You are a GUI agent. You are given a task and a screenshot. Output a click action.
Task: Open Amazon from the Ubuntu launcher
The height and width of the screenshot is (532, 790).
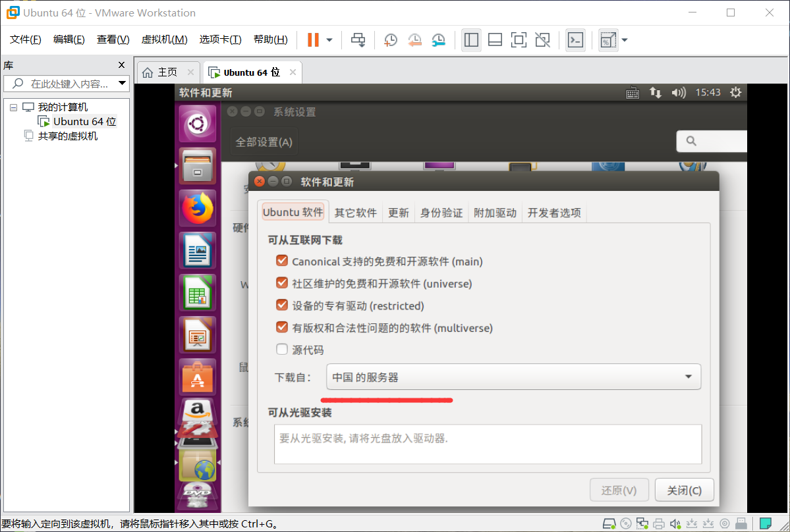(198, 412)
